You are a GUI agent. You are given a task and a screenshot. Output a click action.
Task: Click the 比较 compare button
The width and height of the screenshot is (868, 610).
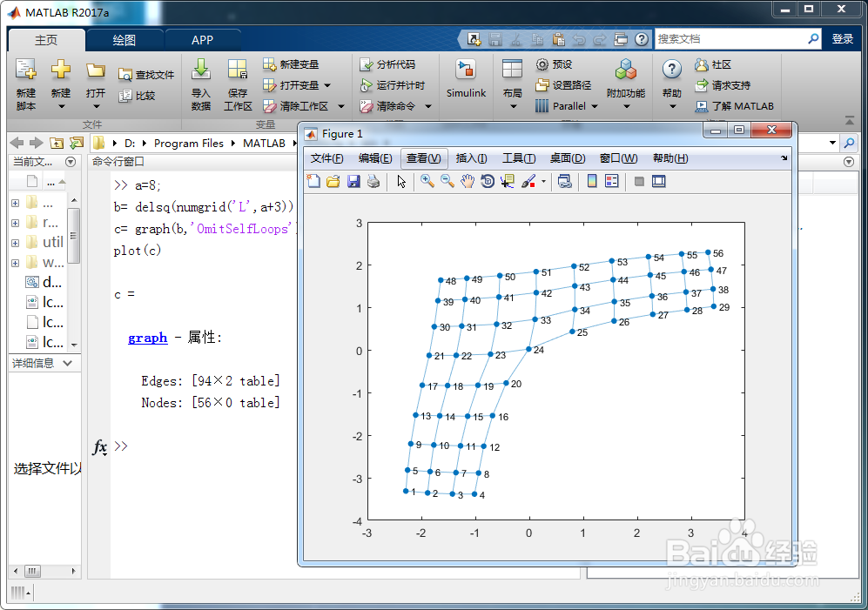click(x=138, y=96)
